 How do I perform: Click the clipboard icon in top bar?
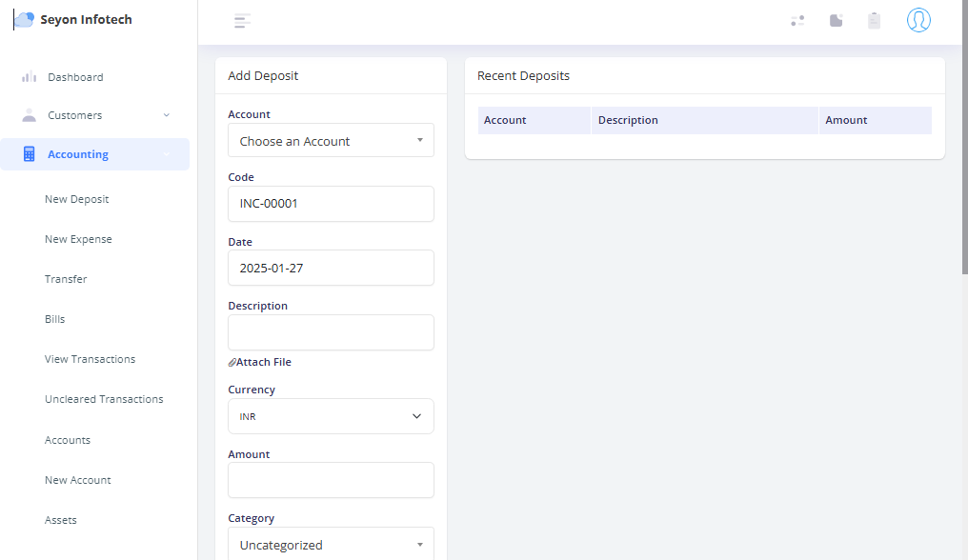[x=874, y=20]
